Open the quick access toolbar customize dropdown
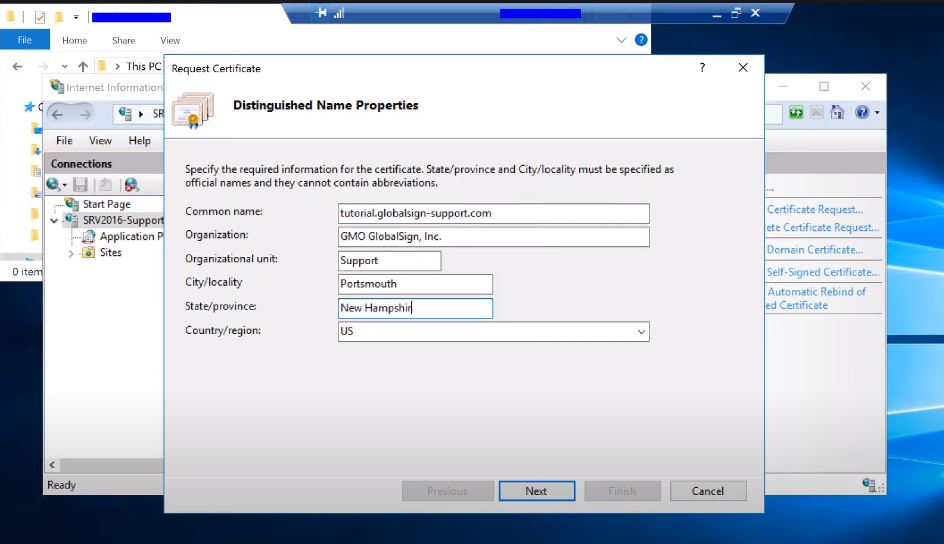Viewport: 944px width, 544px height. [76, 17]
